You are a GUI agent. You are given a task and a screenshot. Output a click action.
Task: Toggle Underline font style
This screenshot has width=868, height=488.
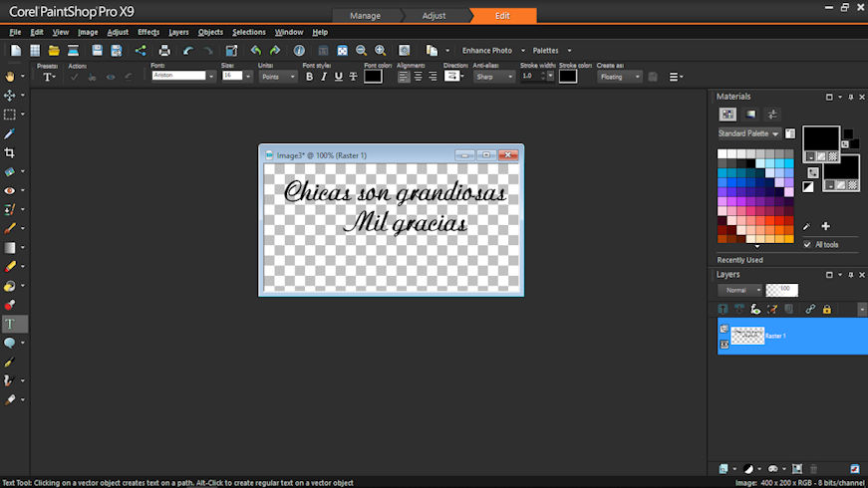[x=338, y=77]
